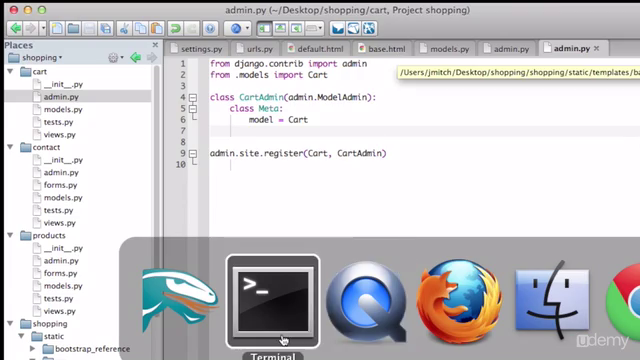Open tests.py in the contact folder
Viewport: 640px width, 360px height.
click(58, 210)
